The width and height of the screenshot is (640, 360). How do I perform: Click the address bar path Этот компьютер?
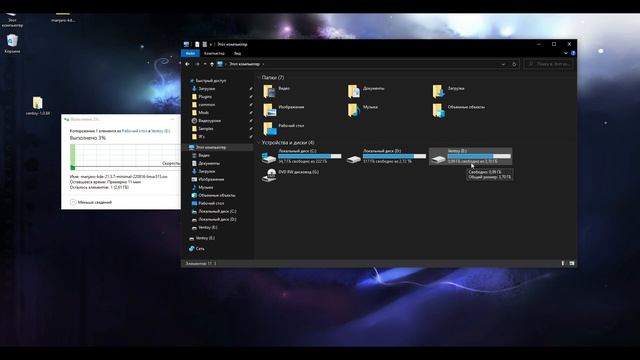tap(244, 64)
